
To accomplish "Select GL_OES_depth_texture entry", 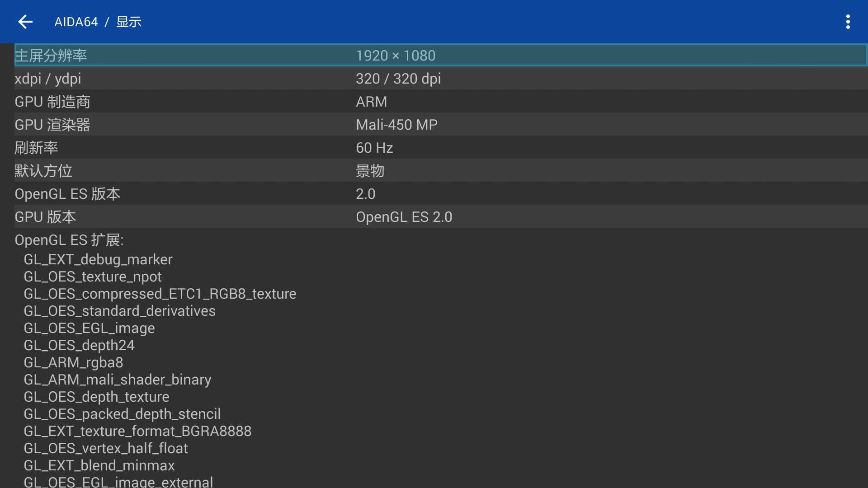I will [x=96, y=397].
